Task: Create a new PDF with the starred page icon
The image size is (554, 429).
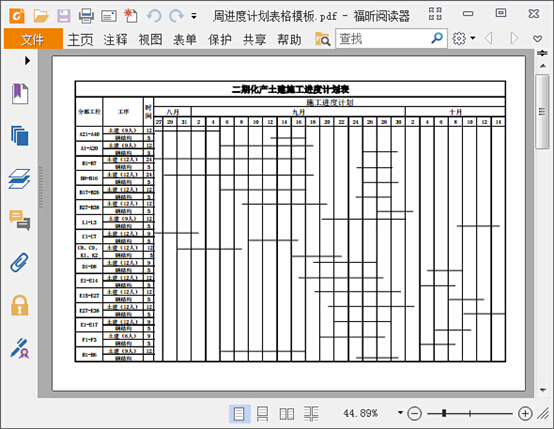Action: point(131,16)
